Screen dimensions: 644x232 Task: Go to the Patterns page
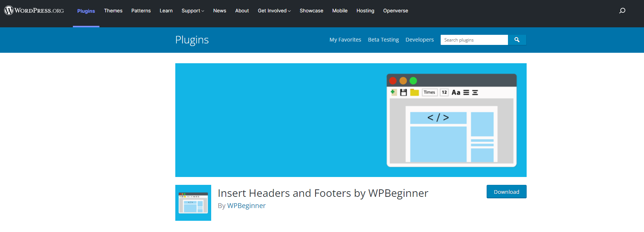click(141, 10)
